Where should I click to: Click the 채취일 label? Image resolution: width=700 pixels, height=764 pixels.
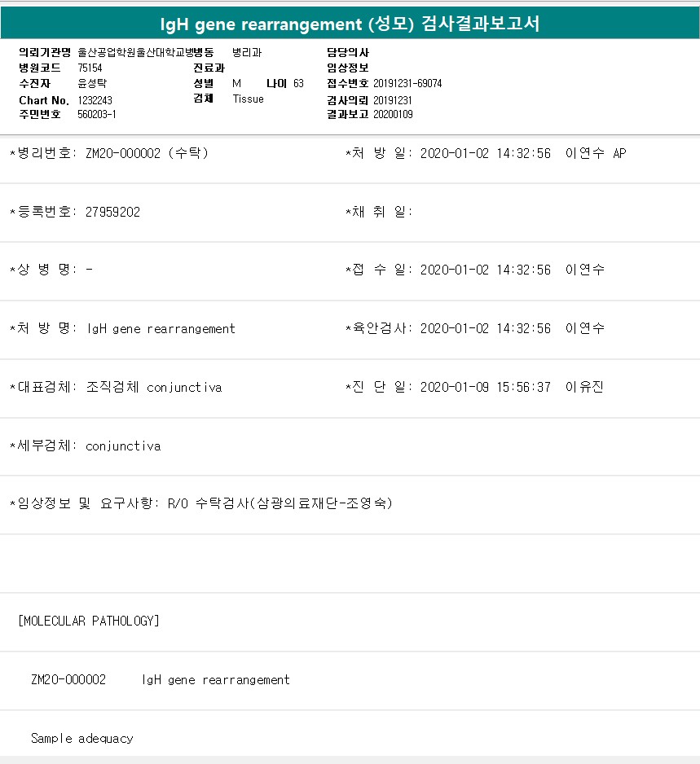379,212
